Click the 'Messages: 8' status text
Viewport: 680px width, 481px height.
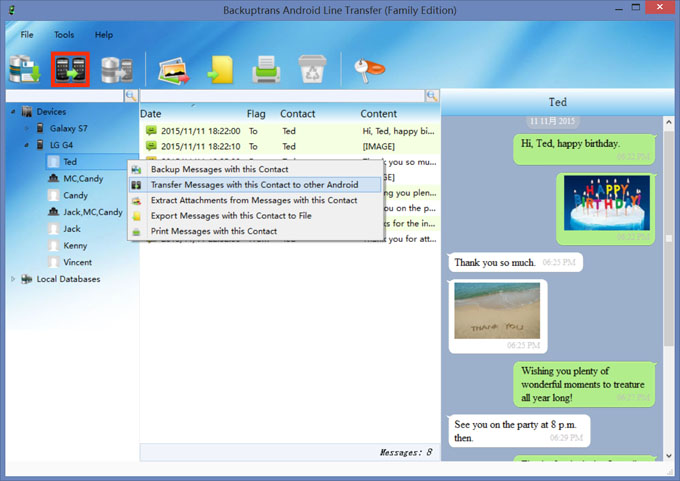click(x=406, y=452)
